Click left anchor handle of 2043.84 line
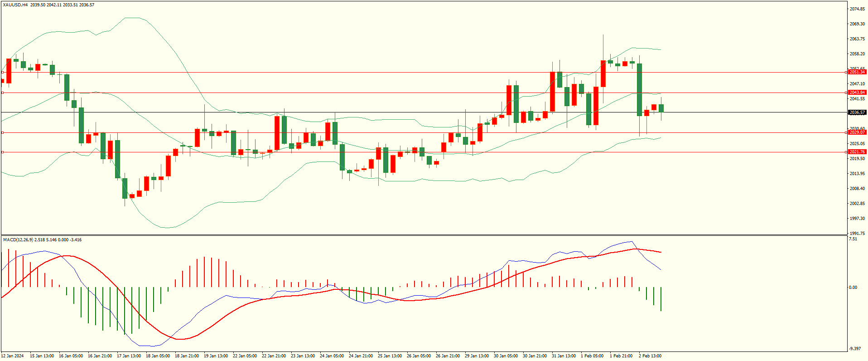 [2, 93]
